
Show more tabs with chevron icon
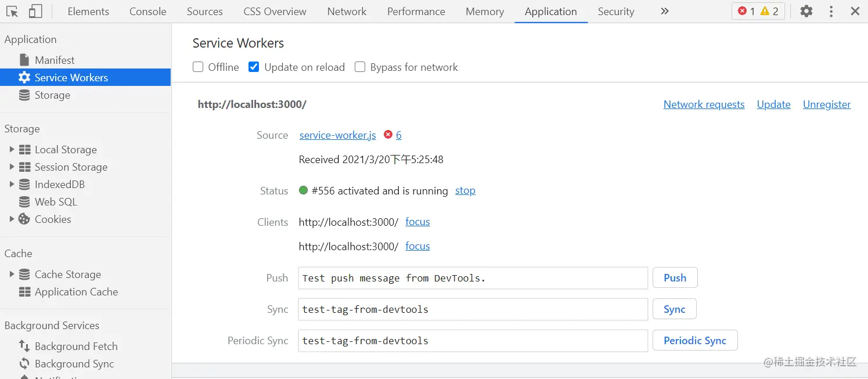(x=665, y=11)
